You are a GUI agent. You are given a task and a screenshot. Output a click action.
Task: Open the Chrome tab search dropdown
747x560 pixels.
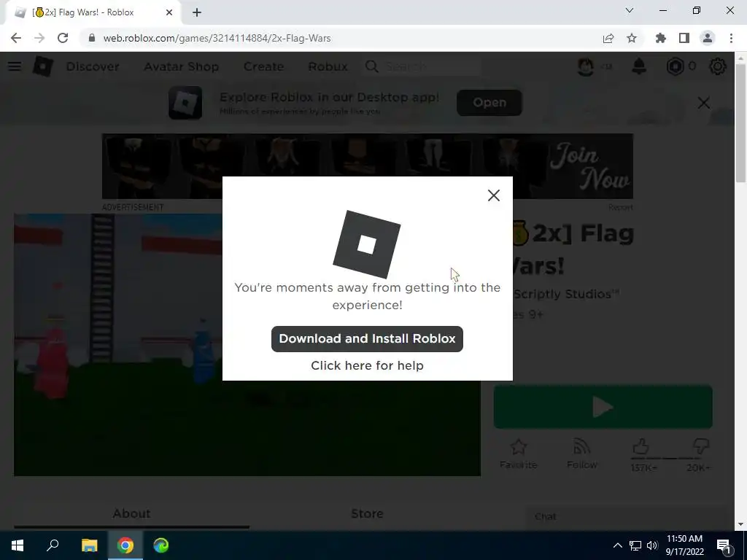point(630,10)
